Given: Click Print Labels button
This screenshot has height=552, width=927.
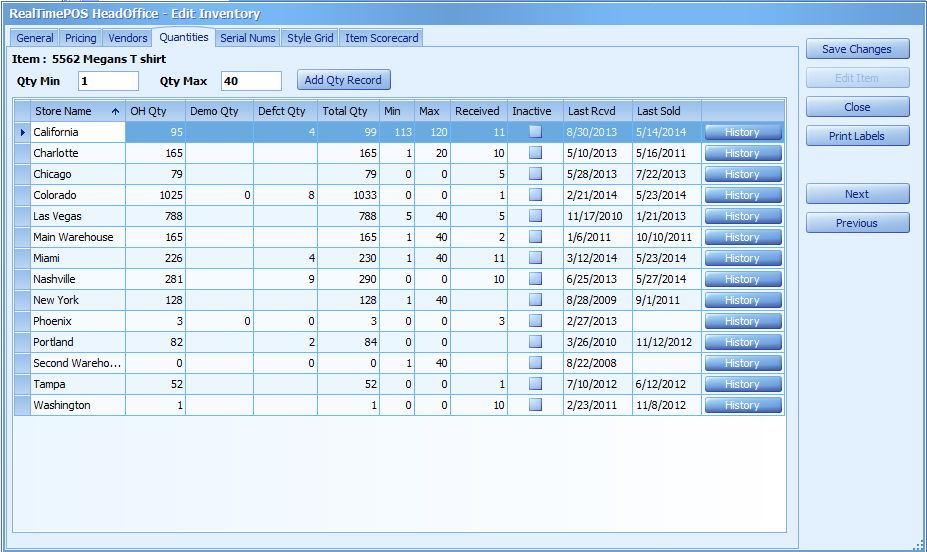Looking at the screenshot, I should tap(857, 136).
